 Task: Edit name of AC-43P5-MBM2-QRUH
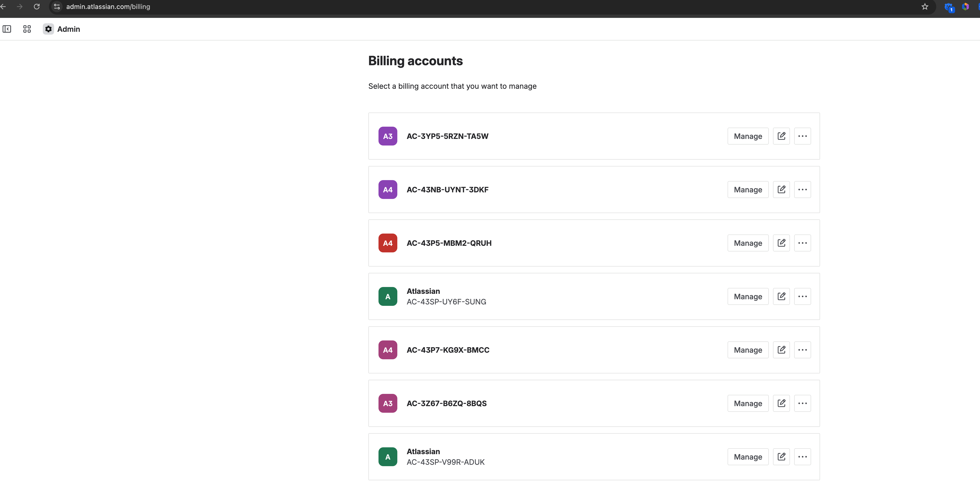tap(781, 243)
